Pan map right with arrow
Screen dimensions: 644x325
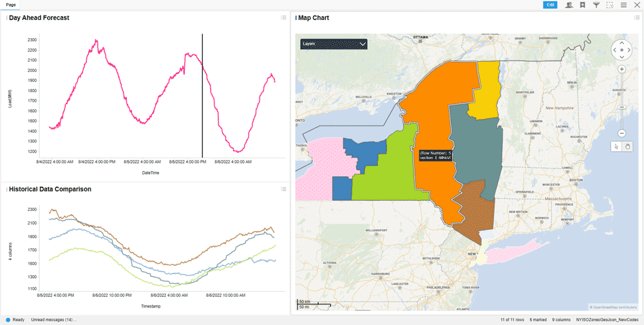click(629, 50)
